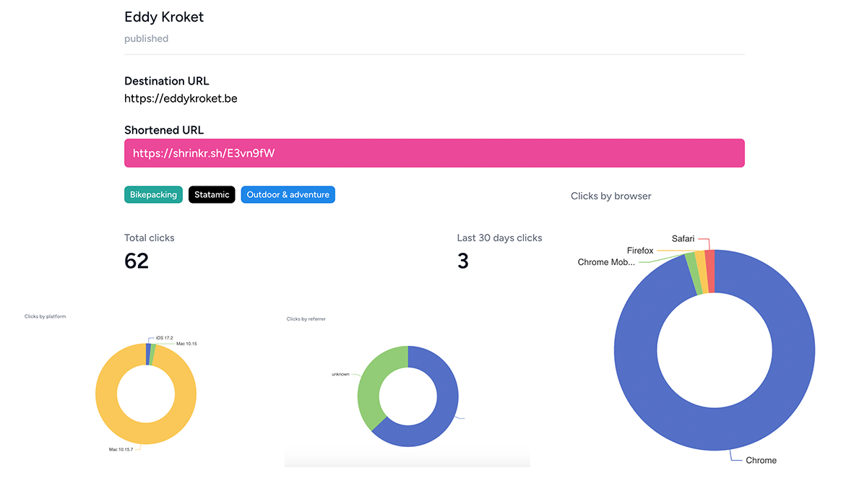Open the https://eddykroket.be destination link
The width and height of the screenshot is (867, 504).
pos(181,98)
